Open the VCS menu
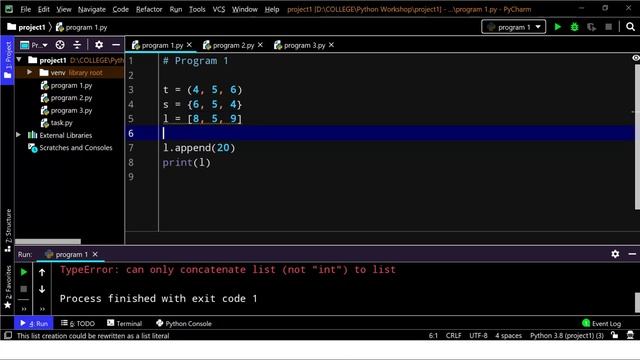This screenshot has height=360, width=640. point(219,9)
